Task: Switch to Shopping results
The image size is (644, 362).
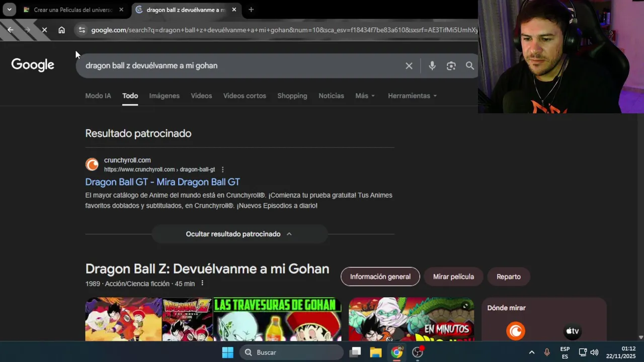Action: 292,96
